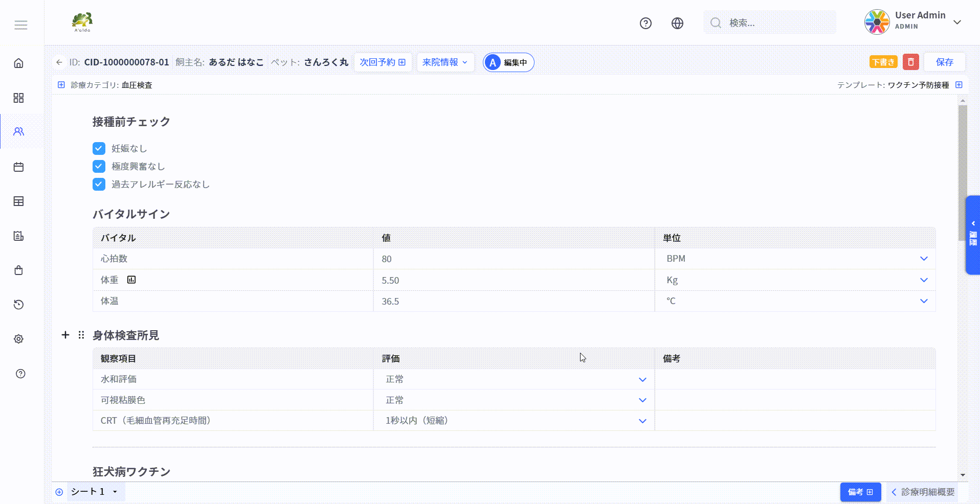Viewport: 980px width, 504px height.
Task: Open the customers icon in sidebar
Action: 19,131
